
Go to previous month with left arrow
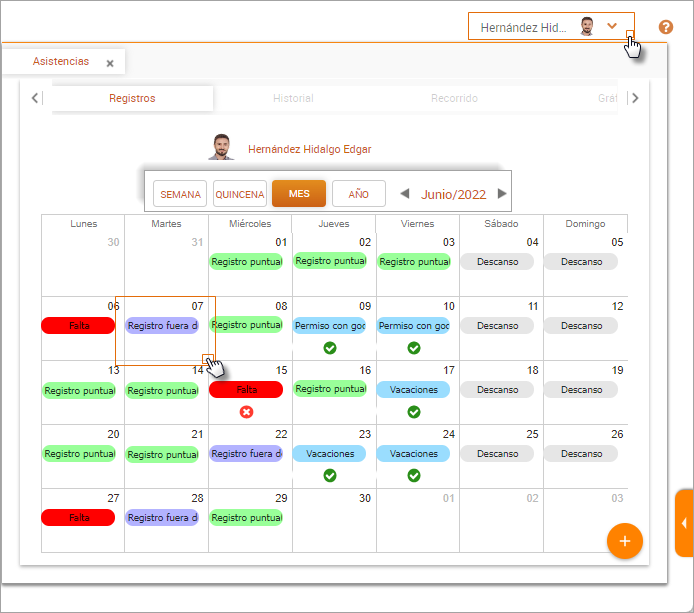point(405,194)
